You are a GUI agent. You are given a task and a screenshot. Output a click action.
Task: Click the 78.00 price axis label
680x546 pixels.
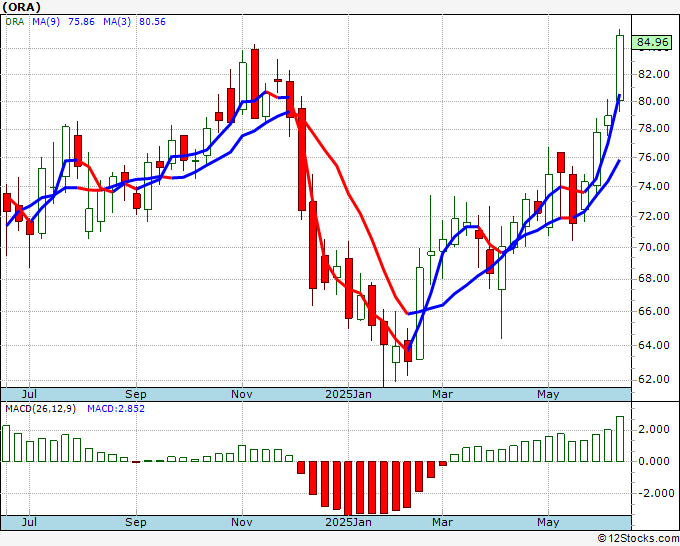coord(654,128)
